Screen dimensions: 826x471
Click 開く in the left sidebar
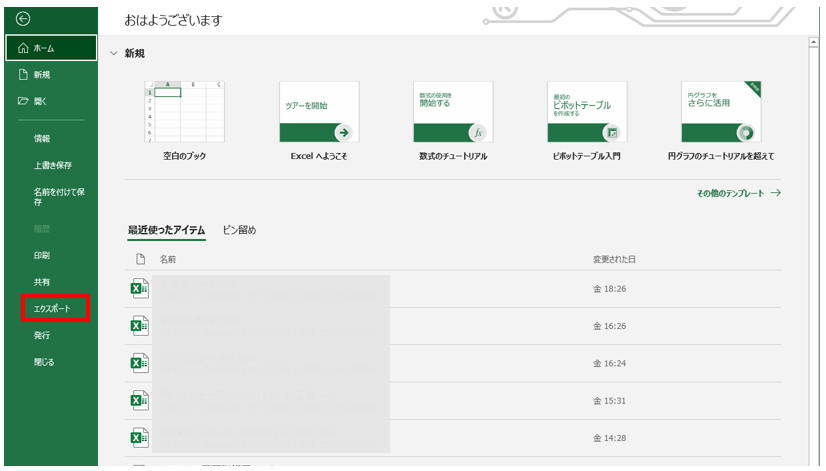coord(40,101)
